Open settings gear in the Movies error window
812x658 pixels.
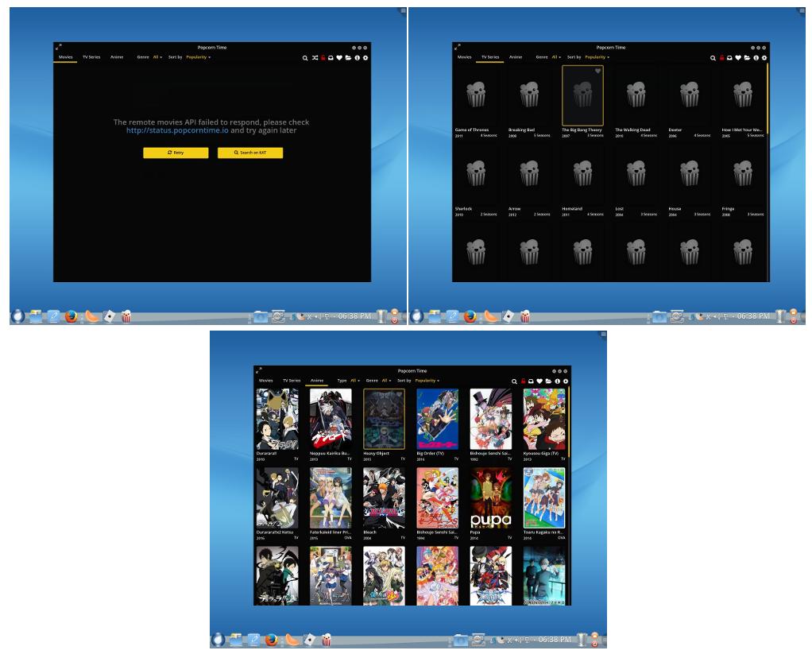click(x=365, y=58)
